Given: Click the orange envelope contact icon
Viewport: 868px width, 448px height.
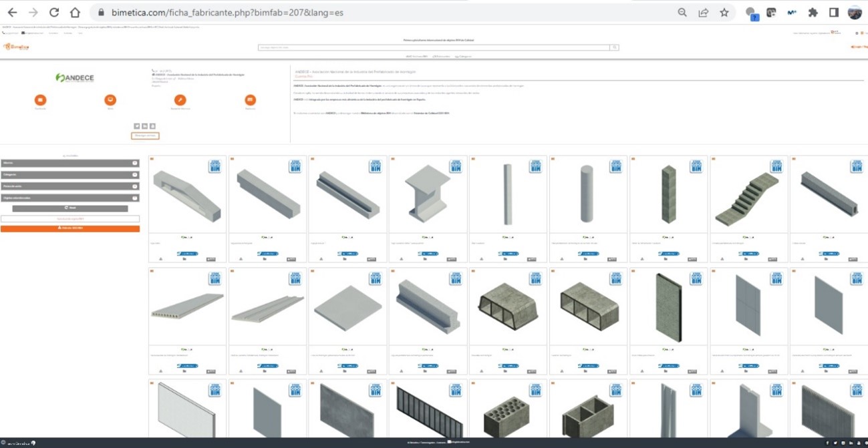Looking at the screenshot, I should [x=41, y=99].
